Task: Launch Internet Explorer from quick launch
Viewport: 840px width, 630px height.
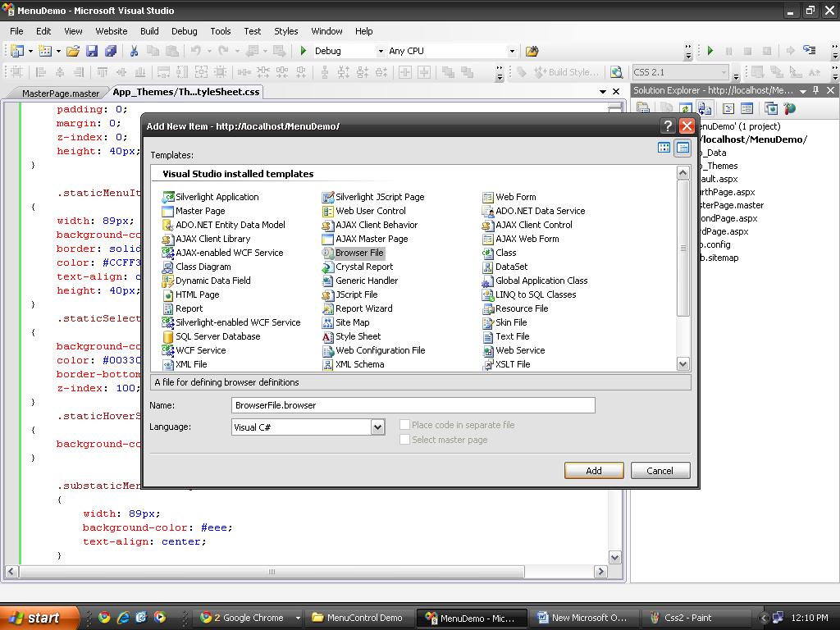Action: (x=123, y=617)
